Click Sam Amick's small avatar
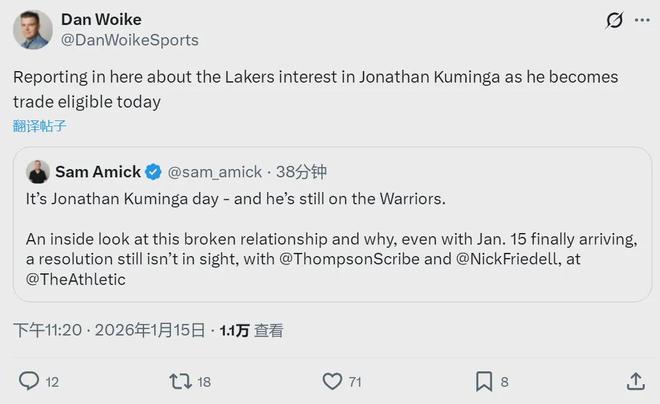Image resolution: width=660 pixels, height=404 pixels. coord(38,172)
